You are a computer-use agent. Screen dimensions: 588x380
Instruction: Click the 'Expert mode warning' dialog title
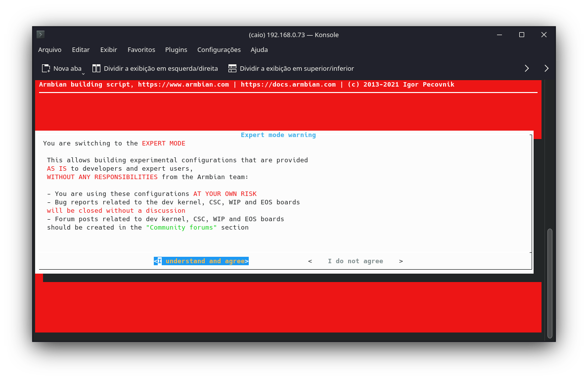click(278, 135)
